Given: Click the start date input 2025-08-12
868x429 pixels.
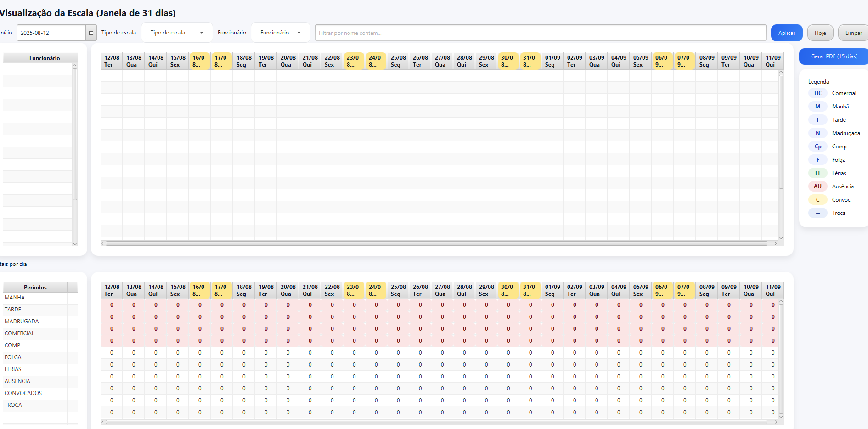Looking at the screenshot, I should click(51, 33).
